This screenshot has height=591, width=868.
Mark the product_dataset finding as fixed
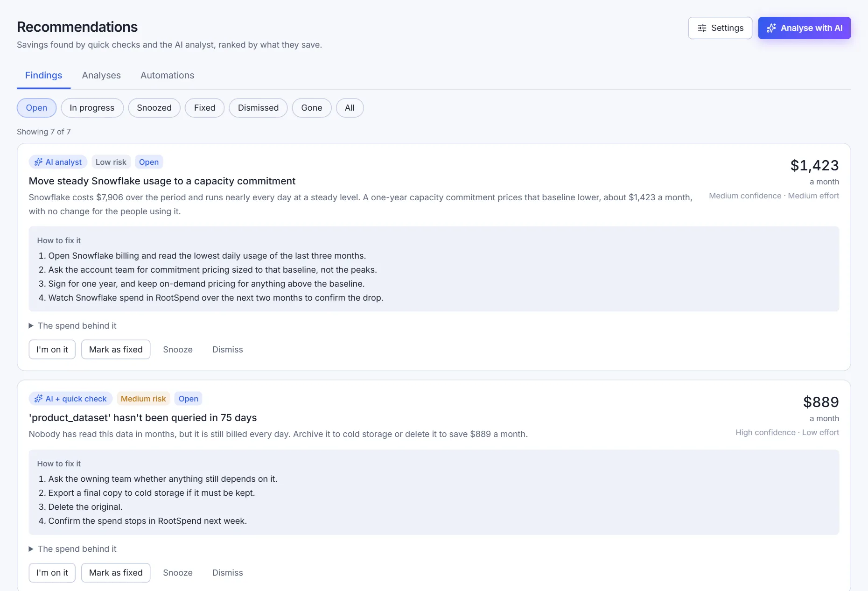[116, 573]
